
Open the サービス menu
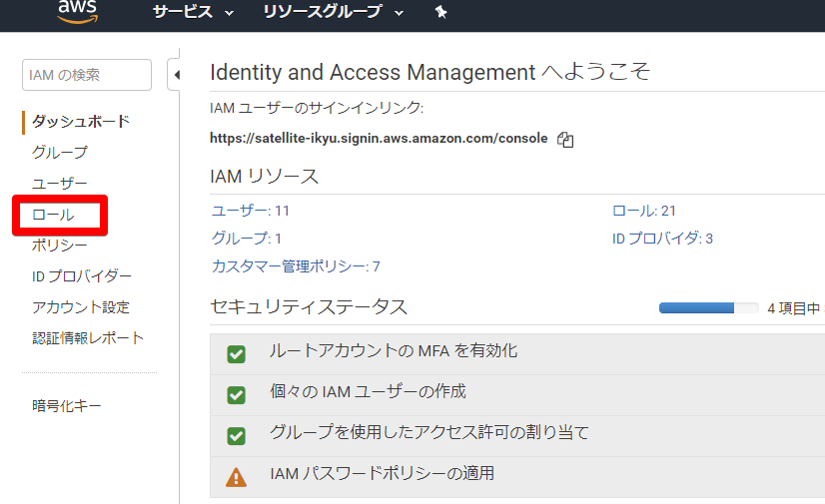[193, 12]
